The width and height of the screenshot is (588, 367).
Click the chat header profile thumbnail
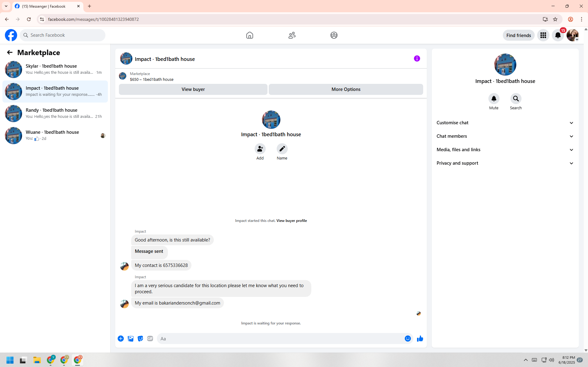tap(126, 58)
